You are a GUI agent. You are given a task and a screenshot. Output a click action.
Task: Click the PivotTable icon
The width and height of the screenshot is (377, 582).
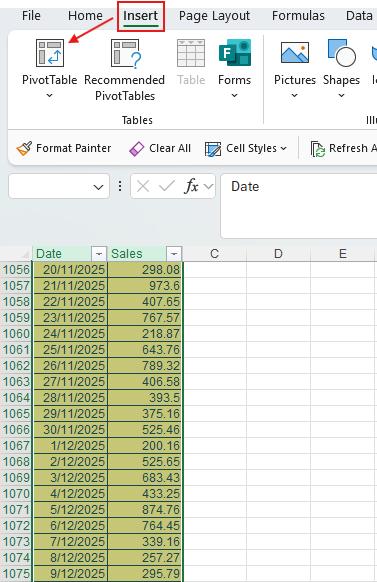tap(50, 53)
